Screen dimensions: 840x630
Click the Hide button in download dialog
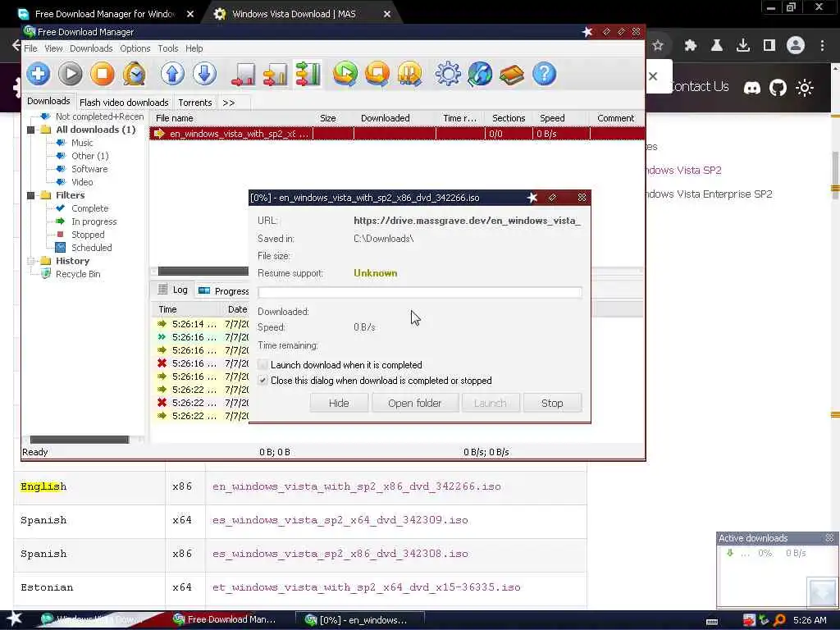click(x=339, y=403)
